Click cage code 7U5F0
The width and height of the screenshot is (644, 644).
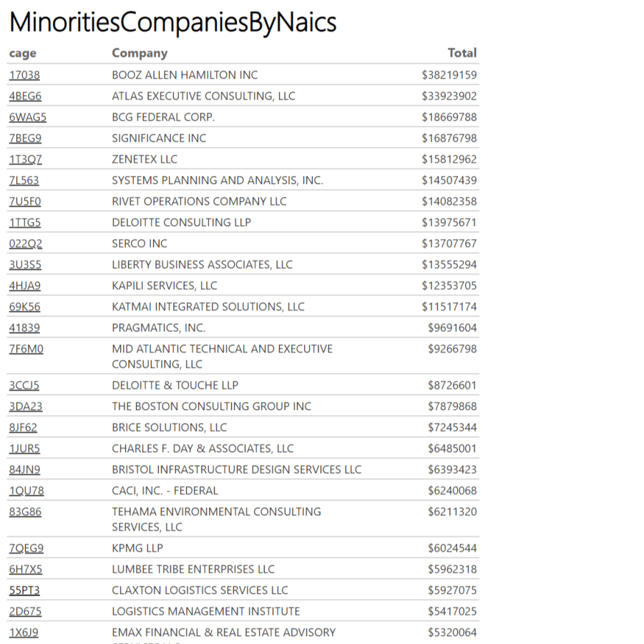click(25, 201)
